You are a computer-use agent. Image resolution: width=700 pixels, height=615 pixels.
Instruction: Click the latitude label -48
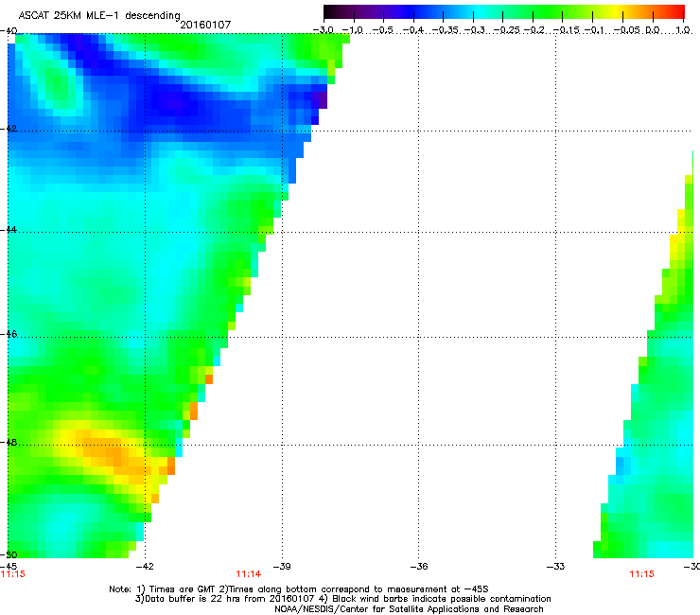coord(9,443)
